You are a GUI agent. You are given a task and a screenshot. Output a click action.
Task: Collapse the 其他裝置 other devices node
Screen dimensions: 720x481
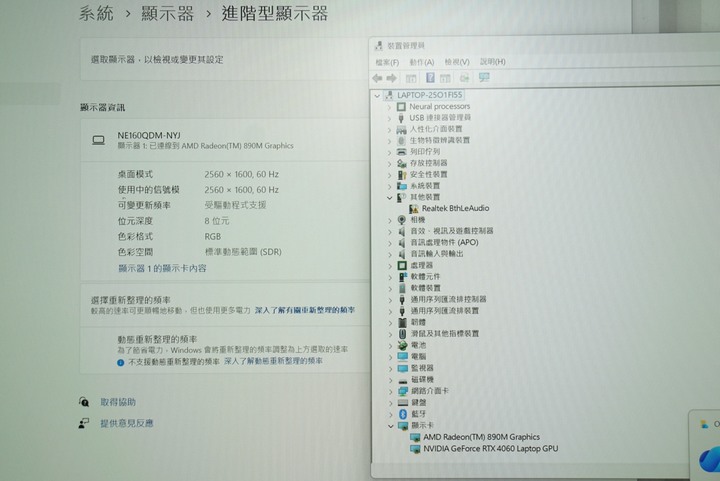(390, 197)
